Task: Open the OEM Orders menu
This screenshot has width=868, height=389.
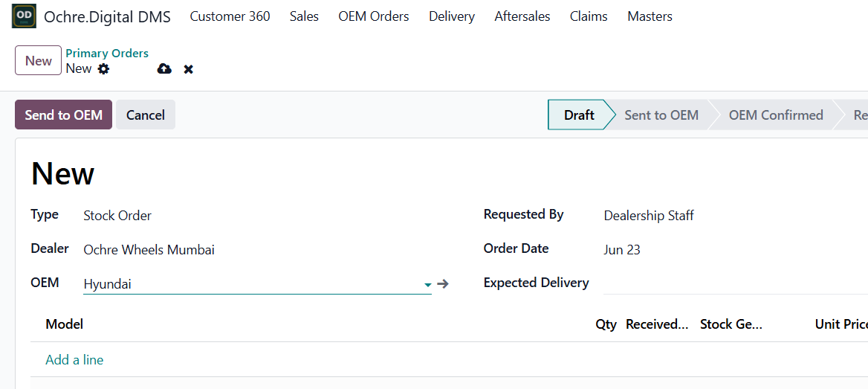Action: point(374,16)
